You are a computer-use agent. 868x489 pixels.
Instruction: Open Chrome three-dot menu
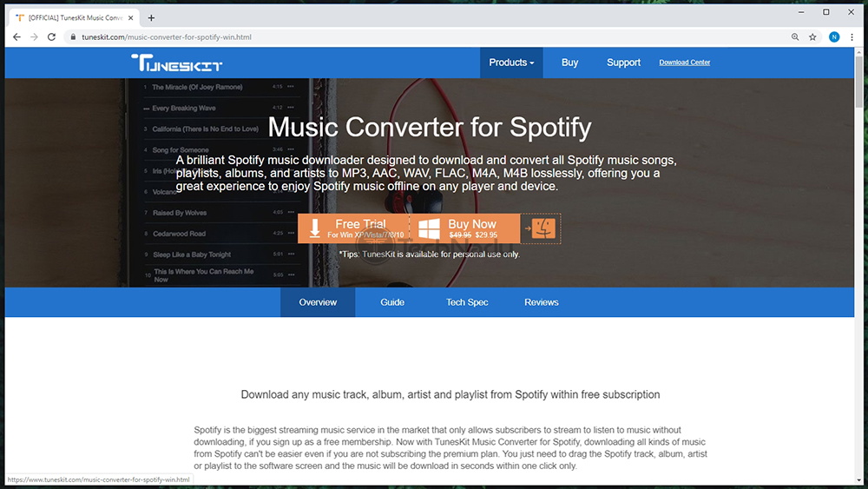coord(852,37)
